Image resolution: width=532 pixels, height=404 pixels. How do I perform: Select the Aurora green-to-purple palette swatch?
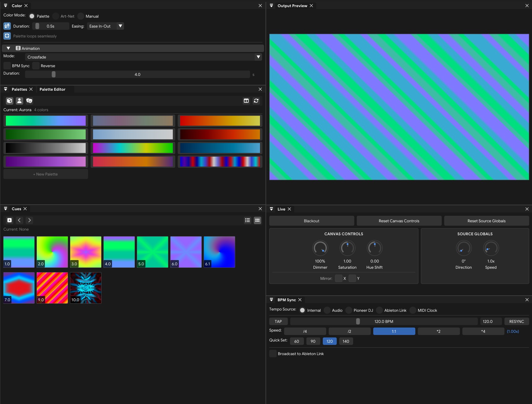tap(46, 121)
